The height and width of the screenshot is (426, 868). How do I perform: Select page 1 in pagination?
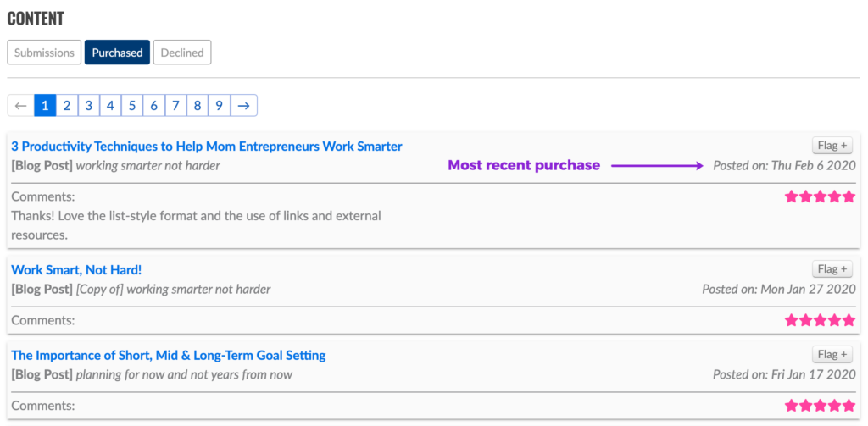pos(45,106)
